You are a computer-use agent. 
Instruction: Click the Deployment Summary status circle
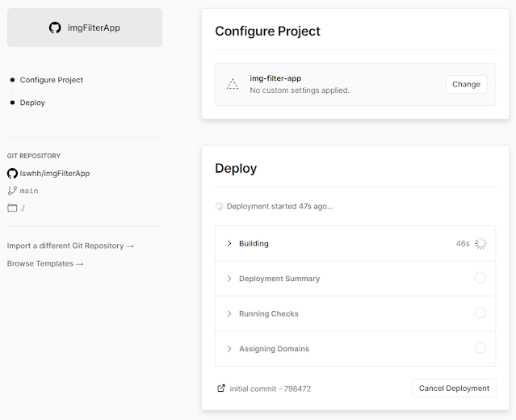click(x=480, y=278)
